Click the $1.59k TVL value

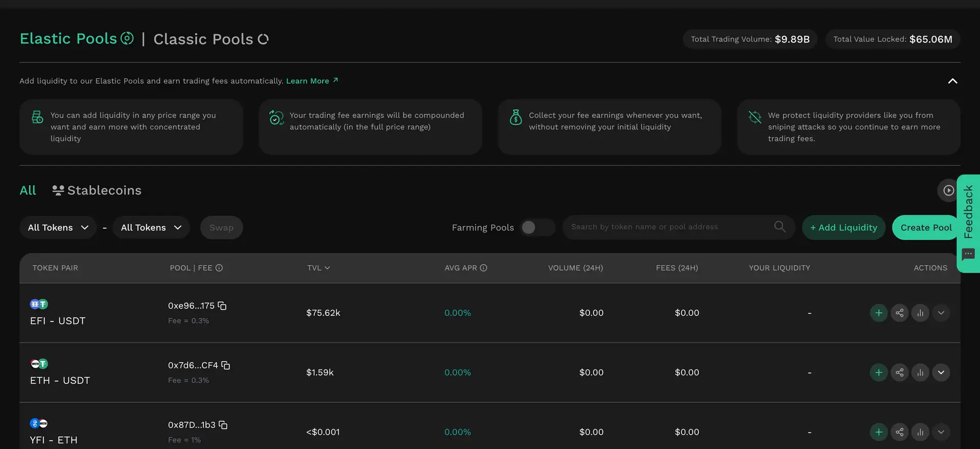tap(320, 372)
